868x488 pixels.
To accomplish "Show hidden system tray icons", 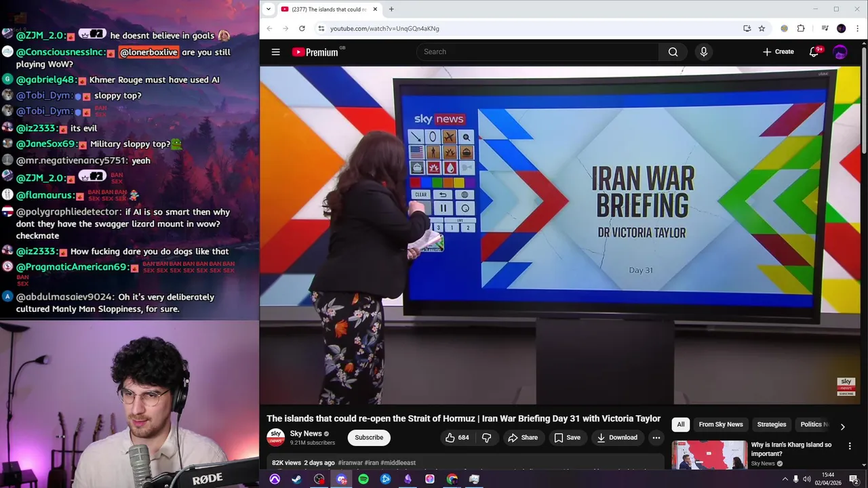I will coord(785,479).
